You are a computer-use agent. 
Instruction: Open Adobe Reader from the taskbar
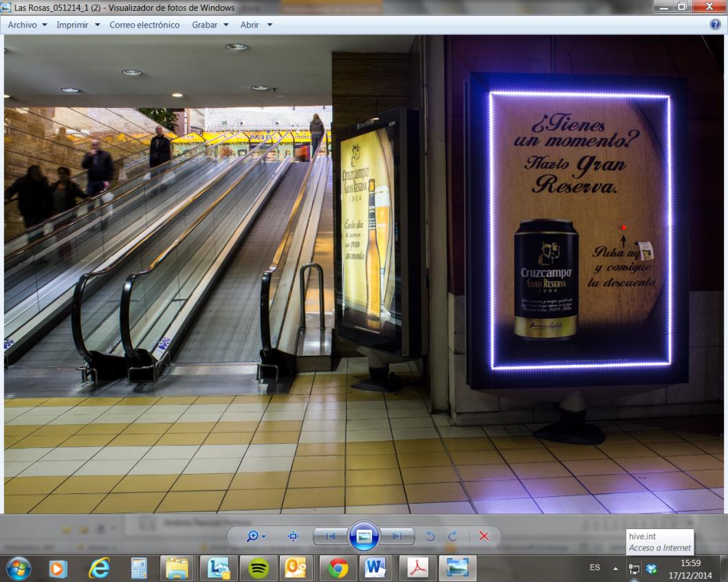click(x=417, y=568)
